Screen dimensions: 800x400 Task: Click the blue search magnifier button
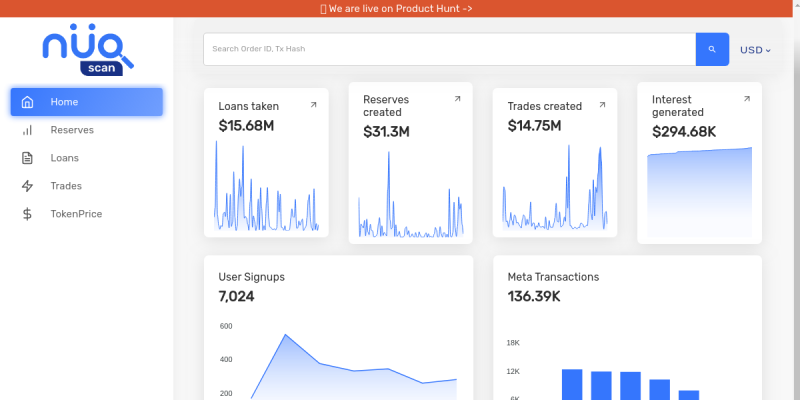[712, 49]
